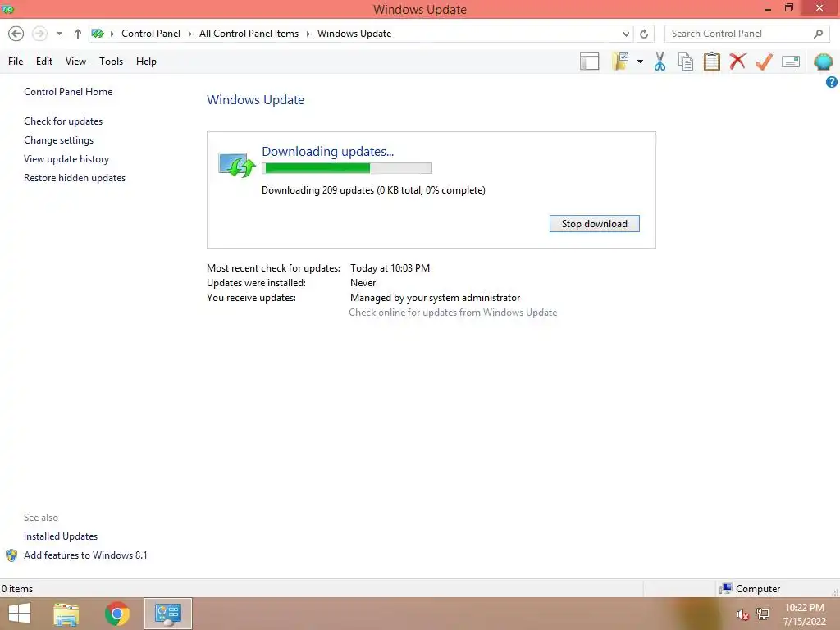Open the address bar history dropdown

click(x=626, y=34)
